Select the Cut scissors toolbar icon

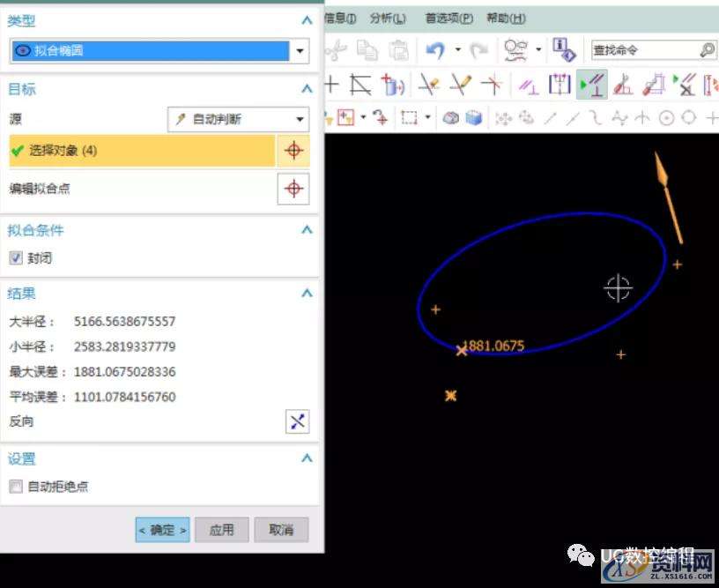334,53
